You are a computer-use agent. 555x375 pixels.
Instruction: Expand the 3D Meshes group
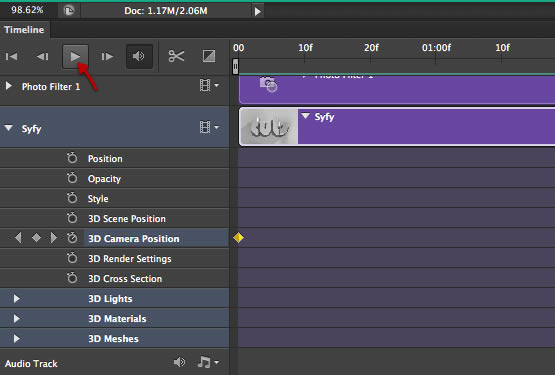click(16, 339)
